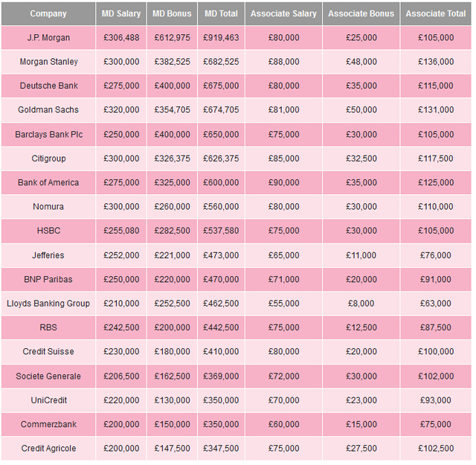Click Bank of America Associate Salary £90,000
The height and width of the screenshot is (465, 476).
pos(283,182)
